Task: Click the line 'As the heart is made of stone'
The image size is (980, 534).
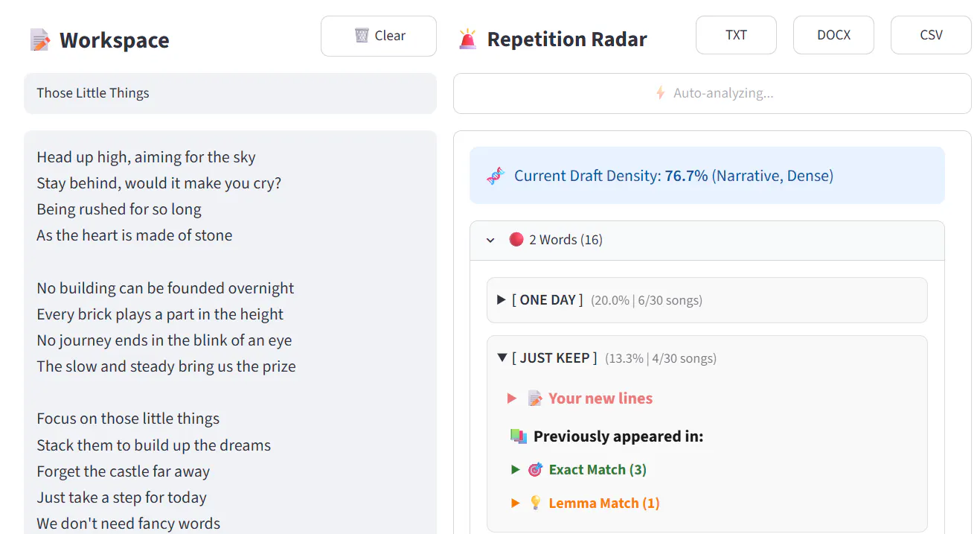Action: pos(135,235)
